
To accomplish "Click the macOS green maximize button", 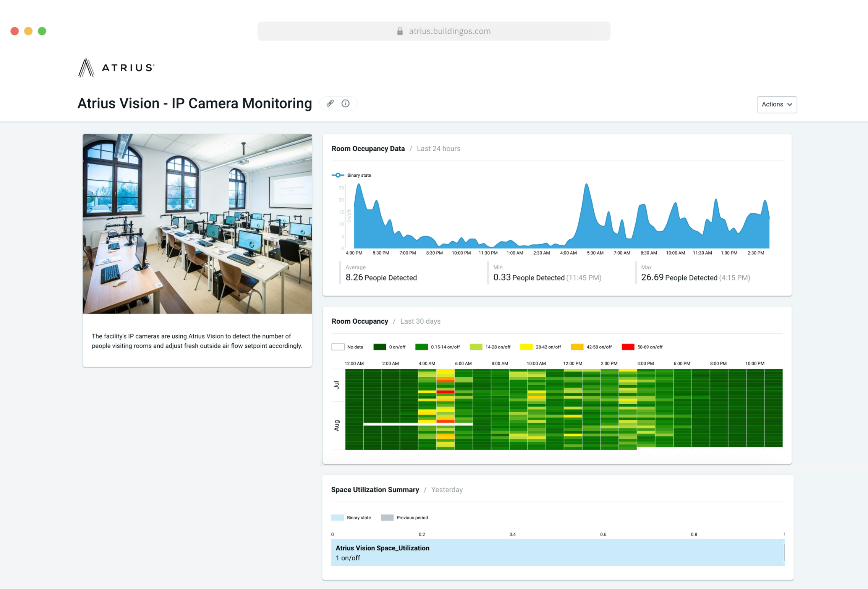I will click(x=42, y=31).
